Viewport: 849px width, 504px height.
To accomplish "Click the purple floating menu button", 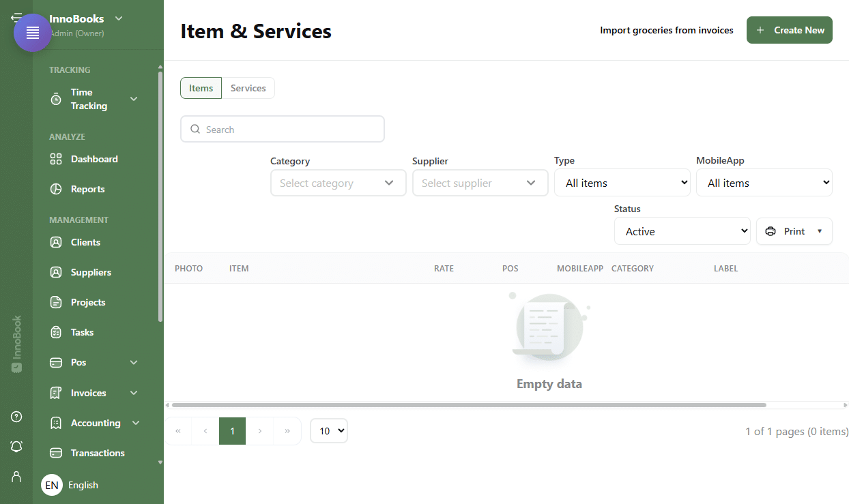I will [33, 33].
